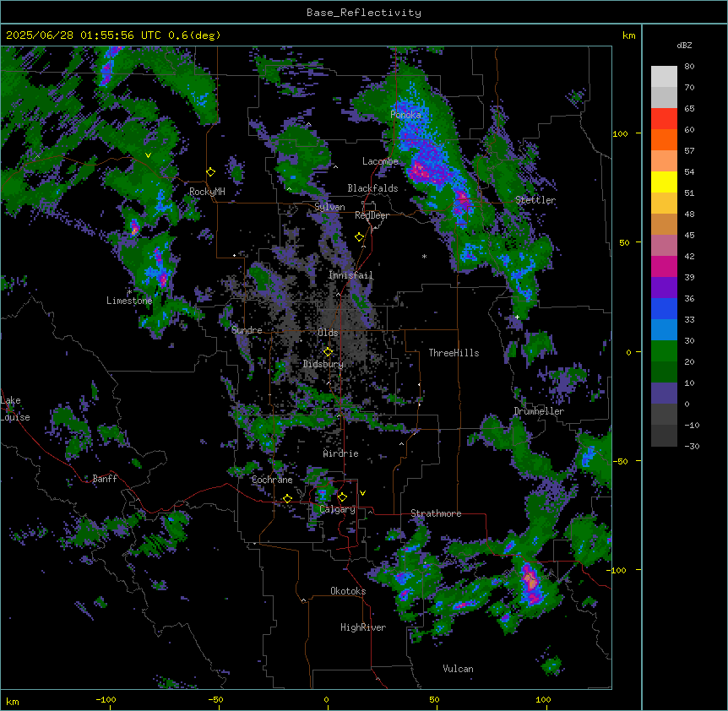Click the RockyMH city label

tap(207, 192)
